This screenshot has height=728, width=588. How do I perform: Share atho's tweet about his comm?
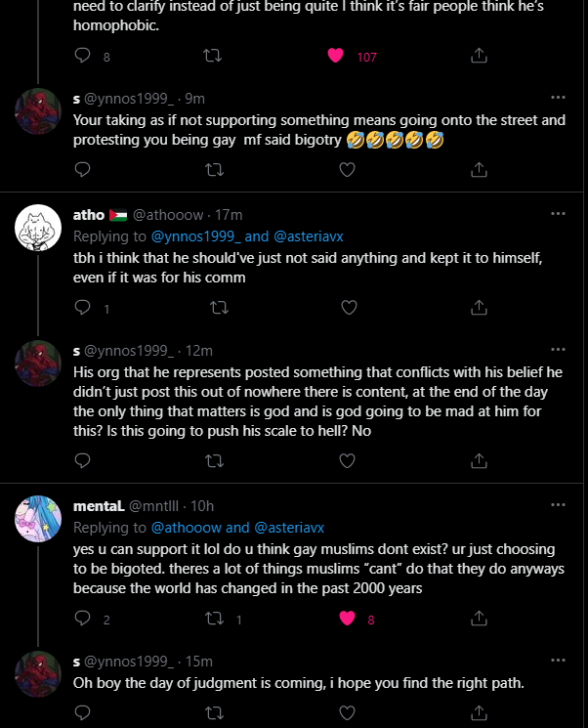(480, 308)
